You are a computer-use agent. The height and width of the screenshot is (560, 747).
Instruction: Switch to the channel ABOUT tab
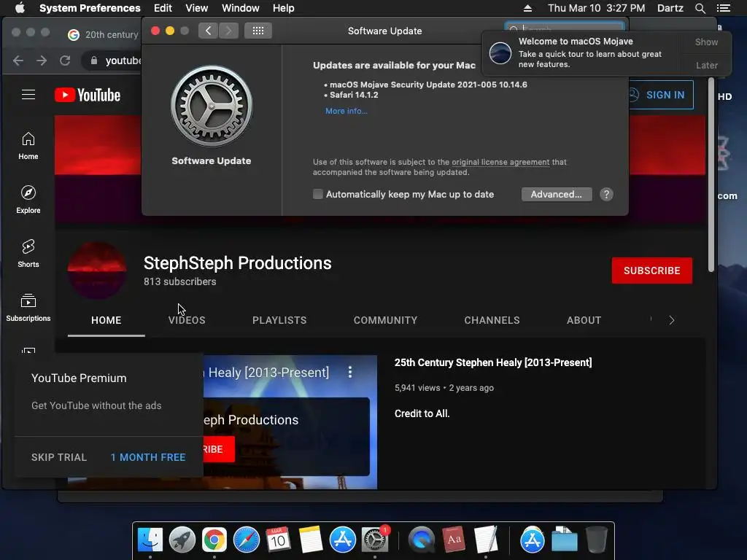coord(584,321)
